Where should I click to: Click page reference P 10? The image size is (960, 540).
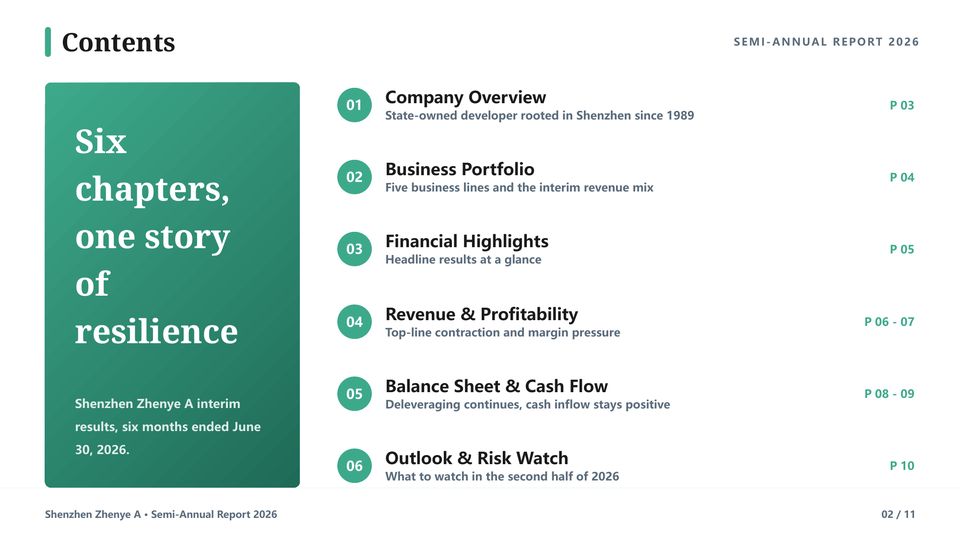902,466
